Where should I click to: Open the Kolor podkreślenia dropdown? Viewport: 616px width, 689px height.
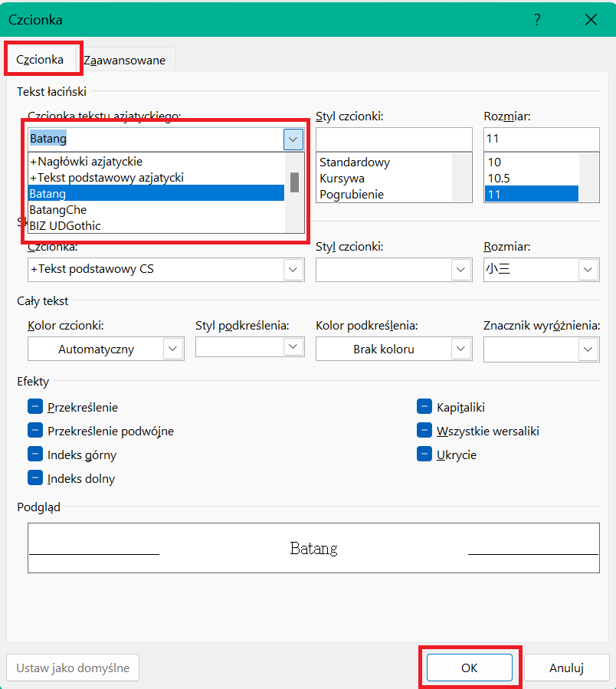(x=460, y=349)
